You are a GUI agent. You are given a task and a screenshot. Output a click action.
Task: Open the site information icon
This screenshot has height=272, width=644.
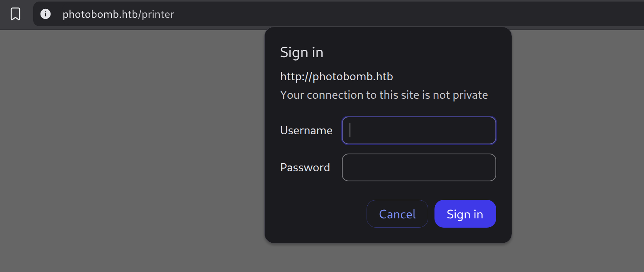pyautogui.click(x=46, y=14)
